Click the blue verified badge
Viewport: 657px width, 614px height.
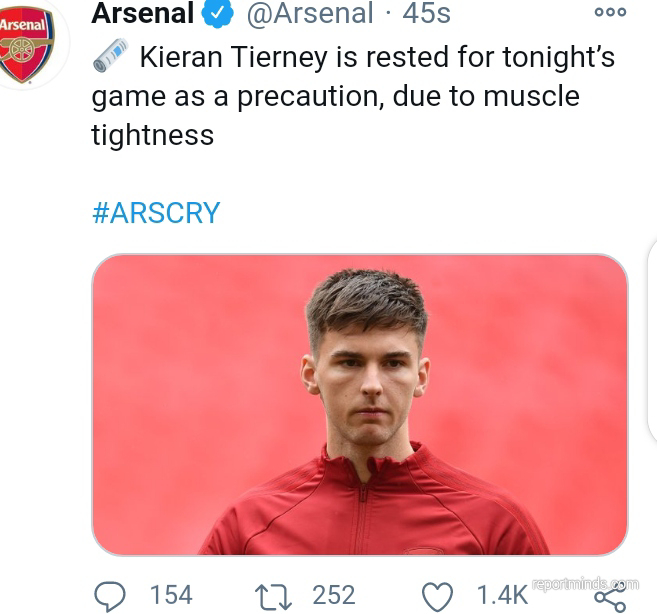pos(218,13)
